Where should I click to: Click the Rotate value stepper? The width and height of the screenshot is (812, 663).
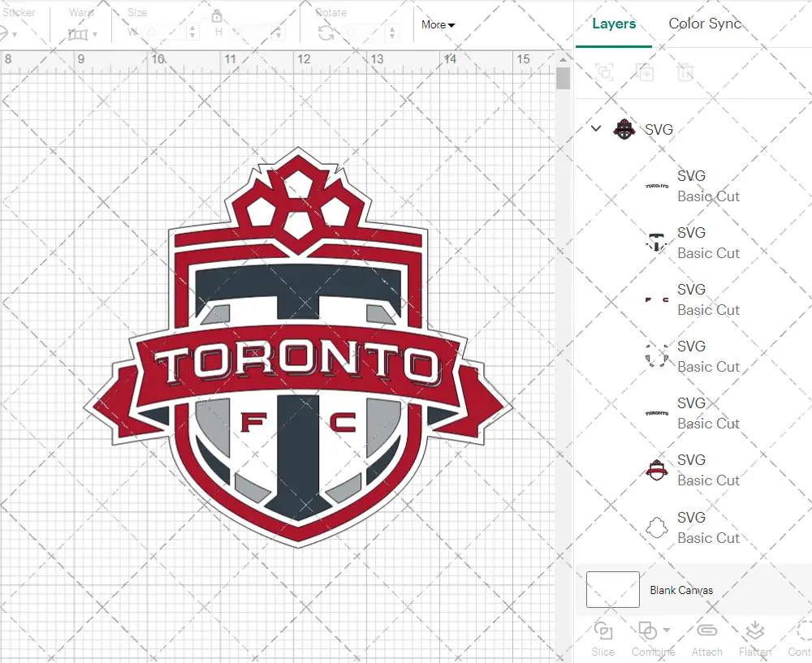[x=392, y=32]
